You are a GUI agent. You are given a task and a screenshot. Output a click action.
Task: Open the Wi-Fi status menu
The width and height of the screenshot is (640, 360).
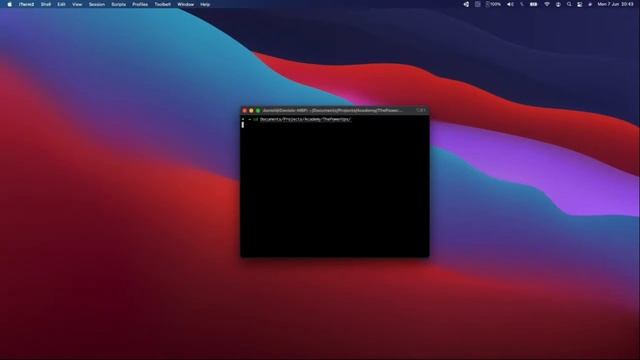(x=547, y=4)
